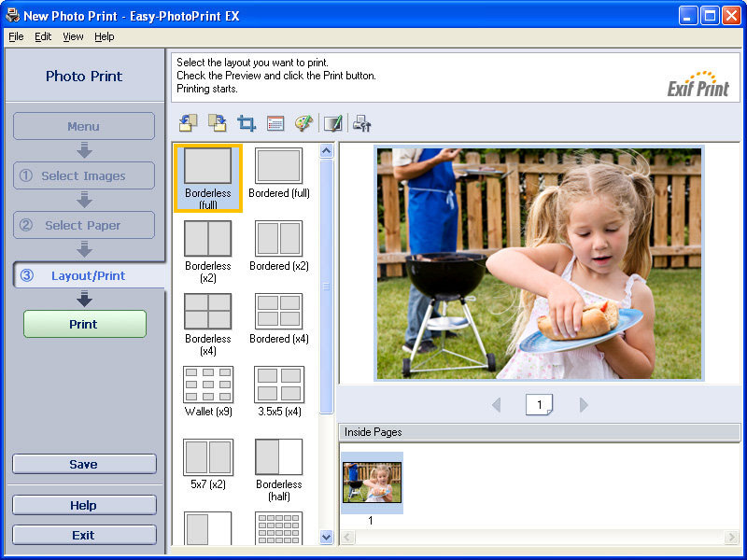Go back to Select Paper step

84,225
